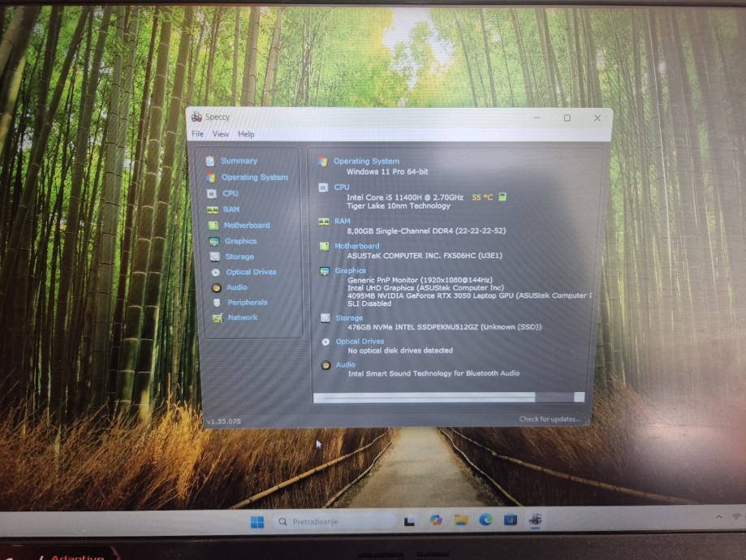The width and height of the screenshot is (746, 560).
Task: Select Audio label in the sidebar
Action: (x=237, y=287)
